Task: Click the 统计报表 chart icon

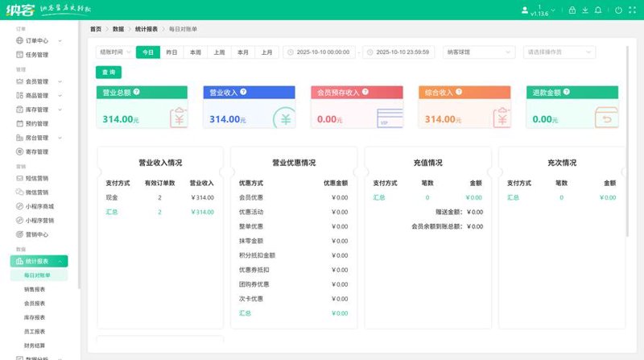Action: coord(19,261)
